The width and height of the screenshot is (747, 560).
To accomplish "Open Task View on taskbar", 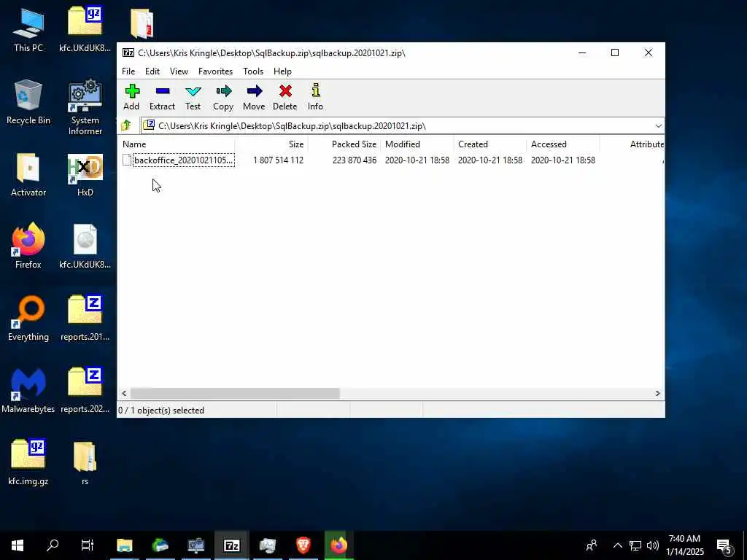I will (x=88, y=545).
